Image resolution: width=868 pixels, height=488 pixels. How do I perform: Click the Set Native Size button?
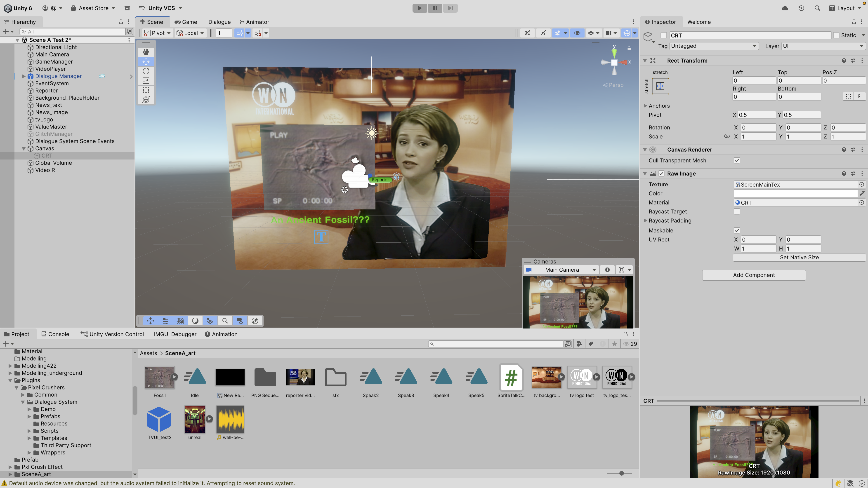click(x=799, y=257)
